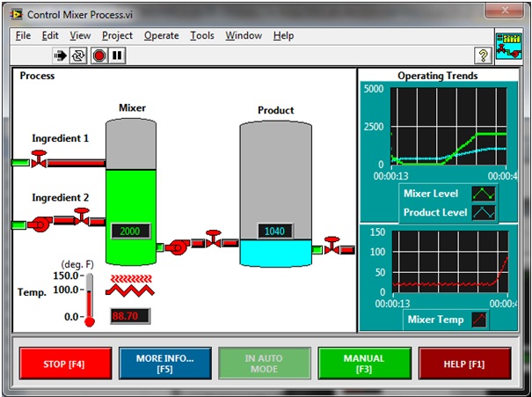The height and width of the screenshot is (397, 532).
Task: Click the MANUAL [F3] button
Action: 364,364
